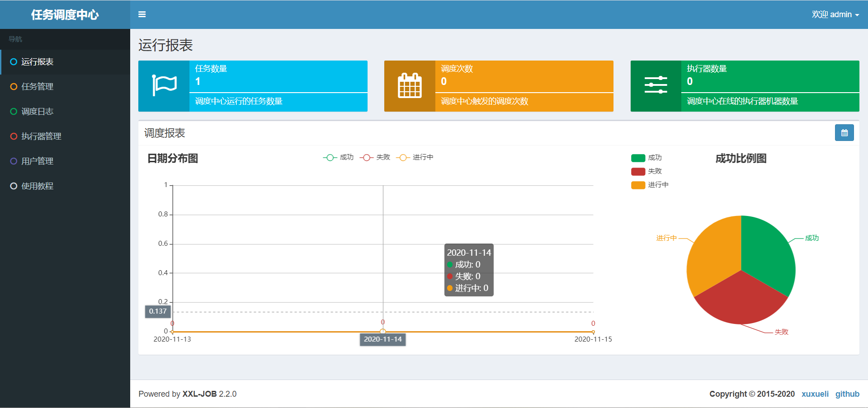Click the orange circle icon beside 任务管理
The height and width of the screenshot is (408, 868).
click(x=14, y=87)
